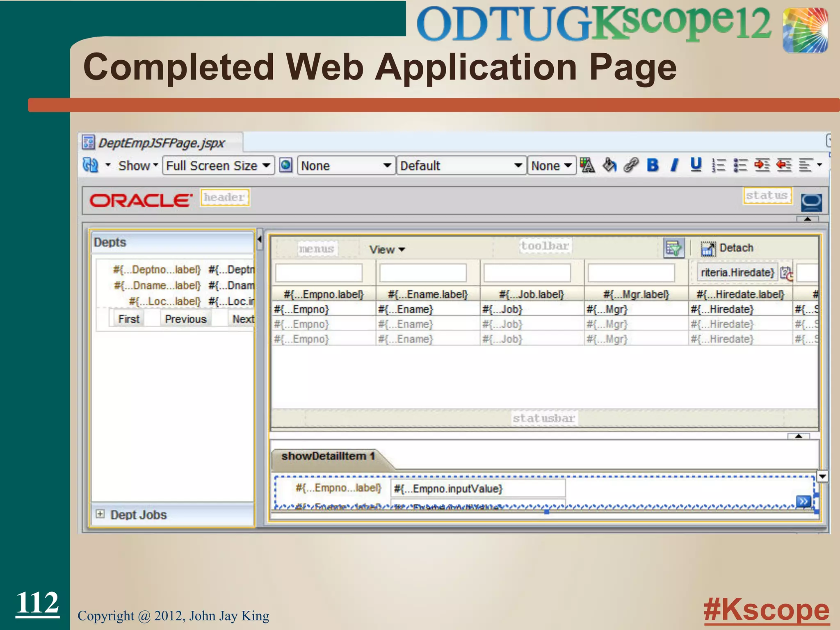840x630 pixels.
Task: Click the #{...Ename.label} column header
Action: [428, 294]
